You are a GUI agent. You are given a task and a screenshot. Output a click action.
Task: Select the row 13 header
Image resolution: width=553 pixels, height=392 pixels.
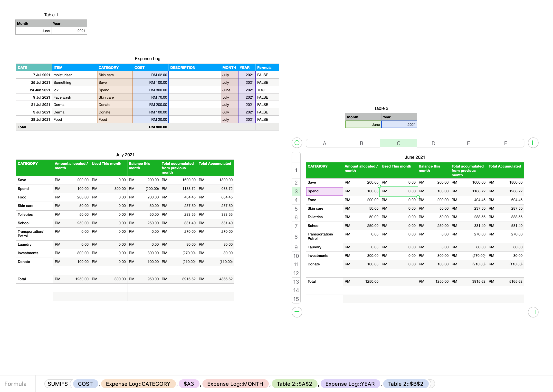pyautogui.click(x=296, y=282)
